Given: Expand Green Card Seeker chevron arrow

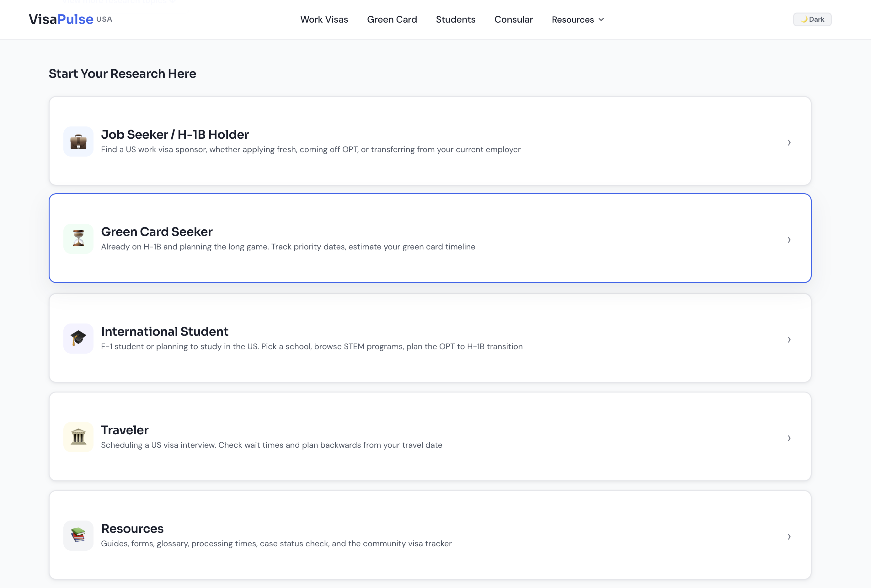Looking at the screenshot, I should coord(789,240).
